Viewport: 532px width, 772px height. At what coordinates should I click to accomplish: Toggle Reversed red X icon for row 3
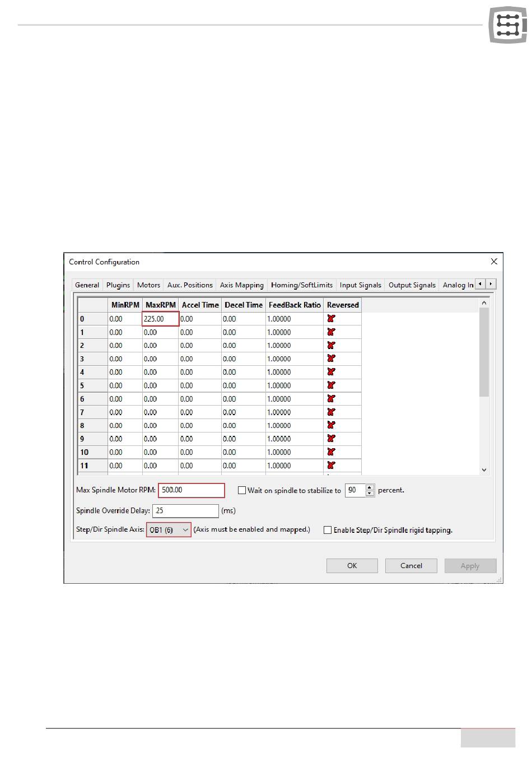(x=331, y=359)
